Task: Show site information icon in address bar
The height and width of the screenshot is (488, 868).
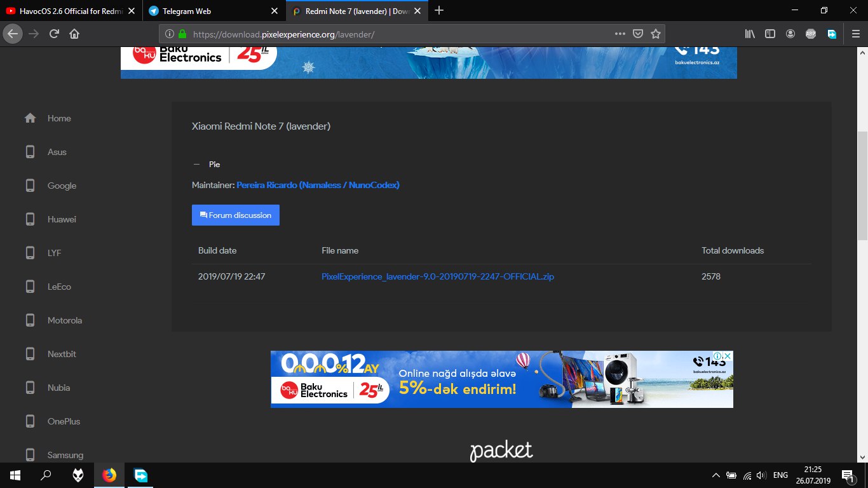Action: click(x=170, y=34)
